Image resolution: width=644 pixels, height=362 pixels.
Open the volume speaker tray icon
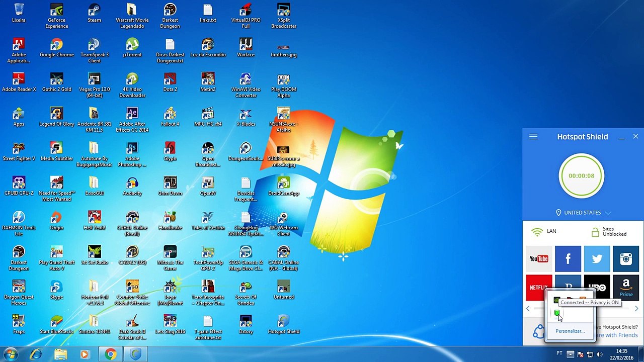(x=599, y=354)
